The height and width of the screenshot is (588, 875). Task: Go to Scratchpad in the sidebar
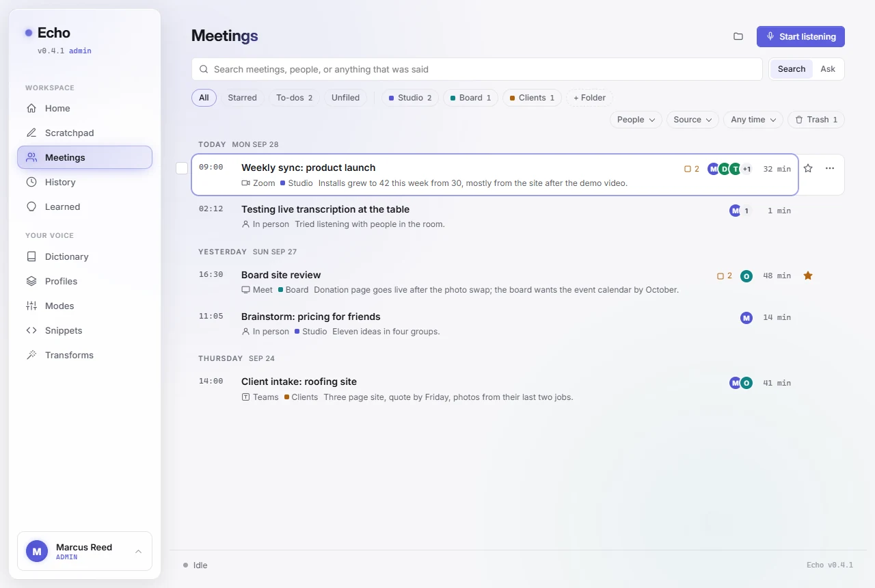(85, 133)
